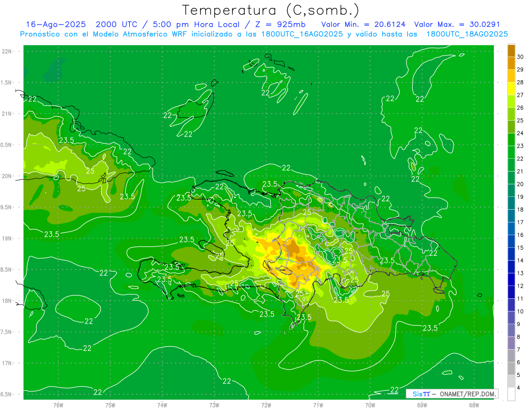Screen dimensions: 532x411
Task: Click the '20N' latitude axis label
Action: (x=7, y=176)
